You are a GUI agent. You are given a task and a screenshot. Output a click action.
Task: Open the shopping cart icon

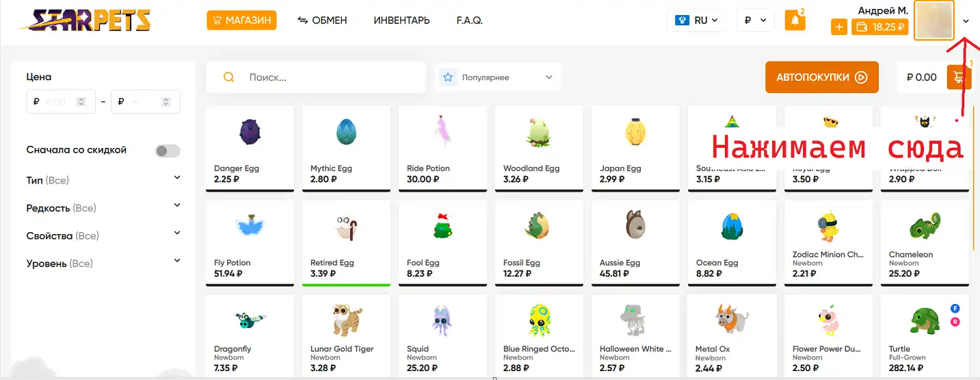pos(959,77)
